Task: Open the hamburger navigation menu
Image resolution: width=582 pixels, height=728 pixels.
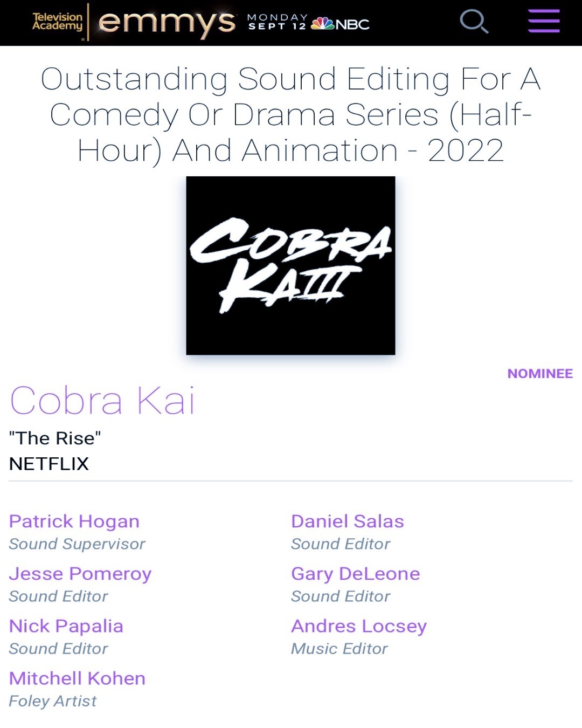Action: (x=543, y=22)
